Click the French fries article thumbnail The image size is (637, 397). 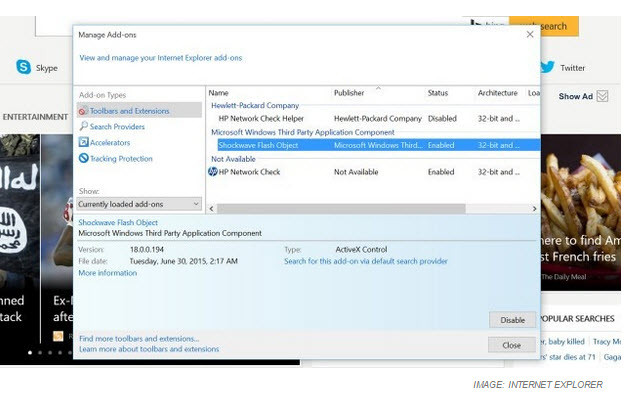581,212
